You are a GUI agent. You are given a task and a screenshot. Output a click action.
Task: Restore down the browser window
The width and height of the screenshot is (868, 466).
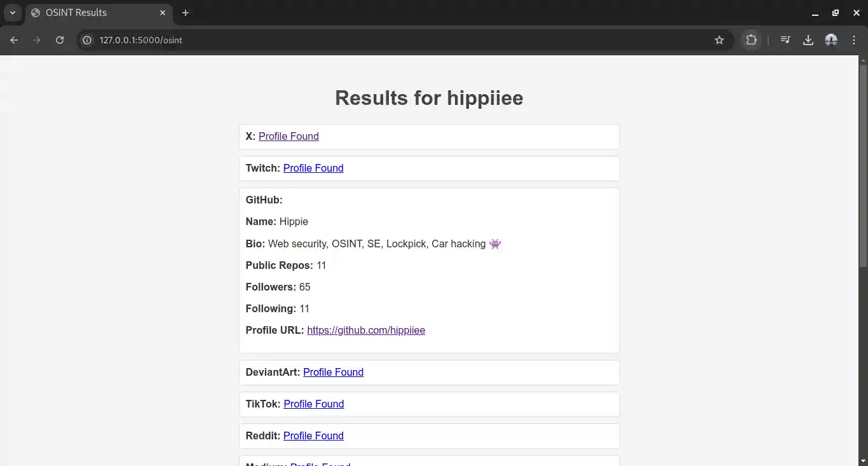[x=836, y=13]
